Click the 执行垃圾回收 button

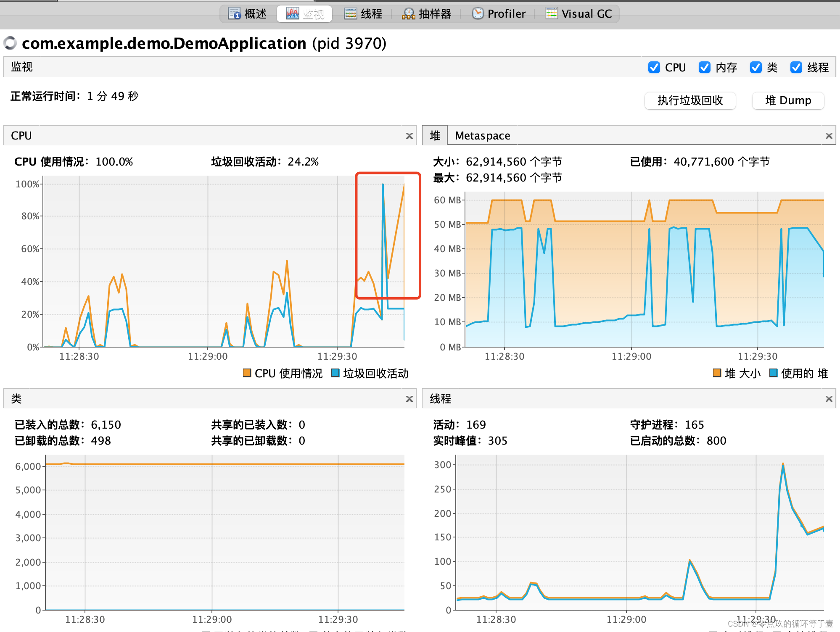(x=690, y=100)
